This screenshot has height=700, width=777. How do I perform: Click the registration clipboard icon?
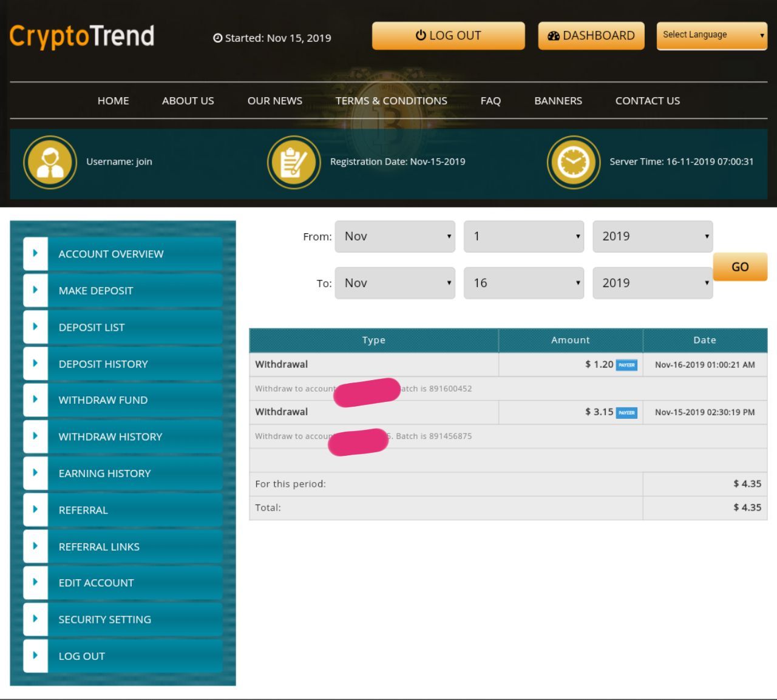point(294,162)
